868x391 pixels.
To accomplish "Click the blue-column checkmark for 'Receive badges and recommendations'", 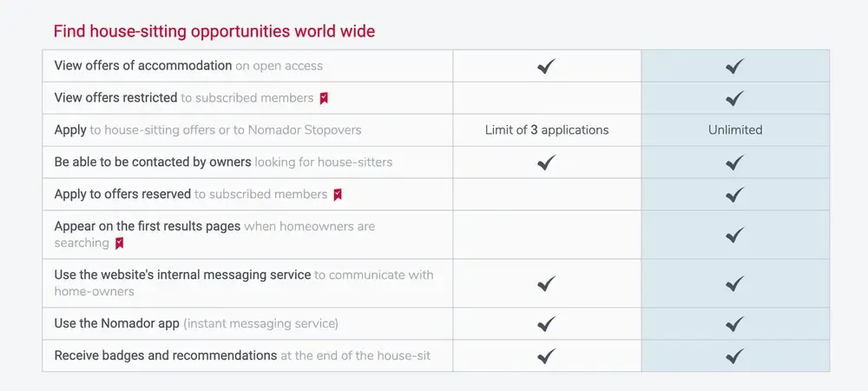I will [x=735, y=355].
